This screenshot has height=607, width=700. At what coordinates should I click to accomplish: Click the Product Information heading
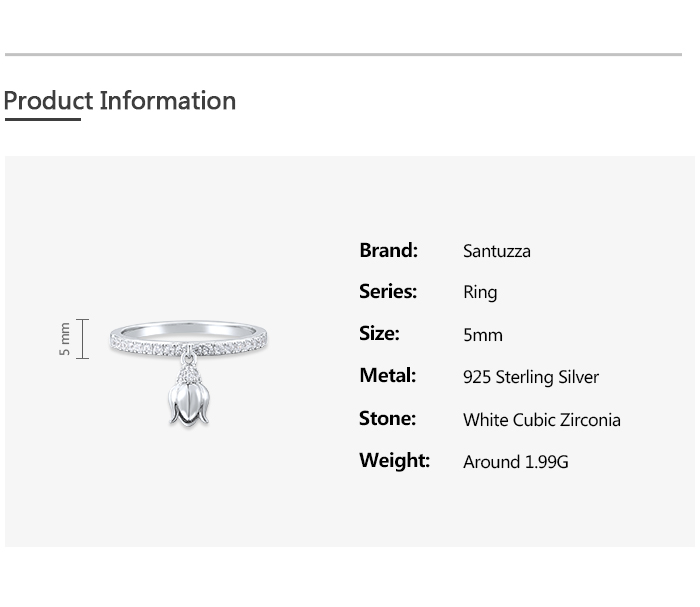(120, 101)
